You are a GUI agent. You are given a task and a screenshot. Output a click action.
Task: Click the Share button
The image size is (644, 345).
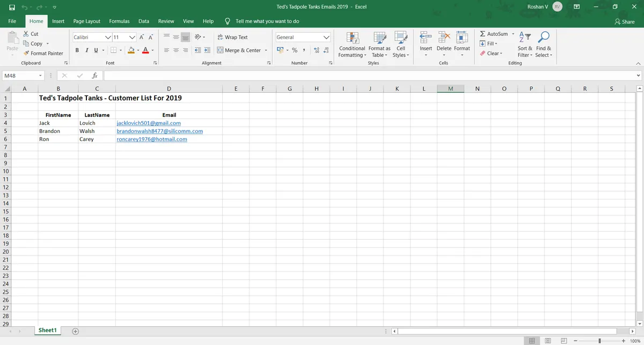tap(625, 21)
